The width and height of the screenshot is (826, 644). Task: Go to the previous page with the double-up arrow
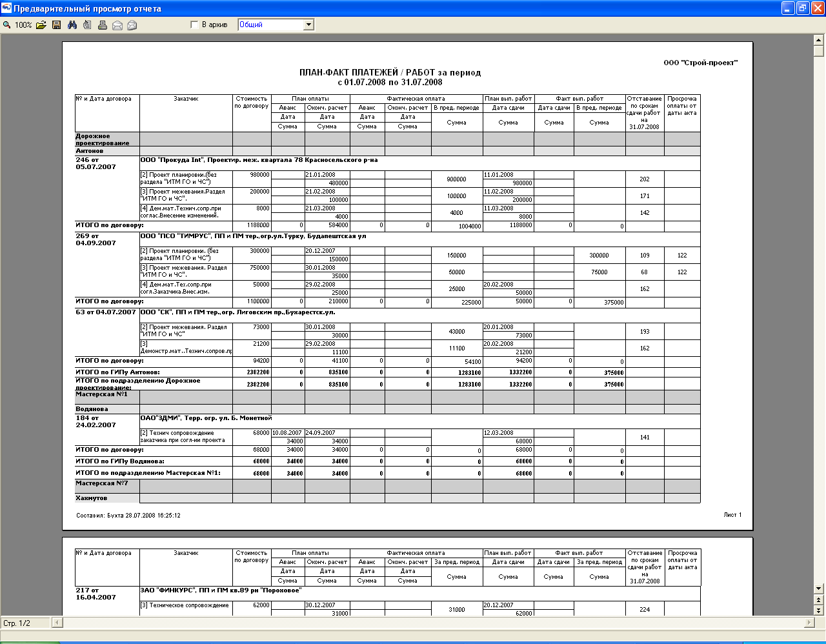pyautogui.click(x=819, y=599)
